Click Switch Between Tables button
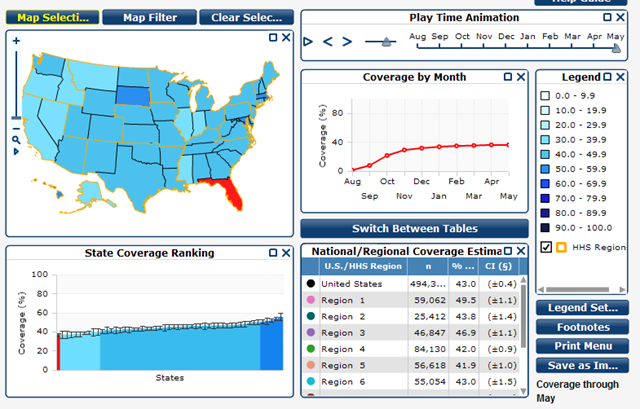640x409 pixels. 415,229
